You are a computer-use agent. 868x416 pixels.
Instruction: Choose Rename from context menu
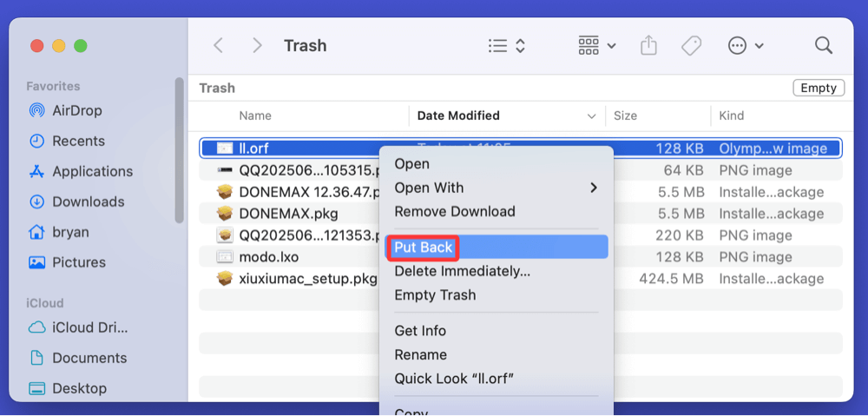coord(496,354)
